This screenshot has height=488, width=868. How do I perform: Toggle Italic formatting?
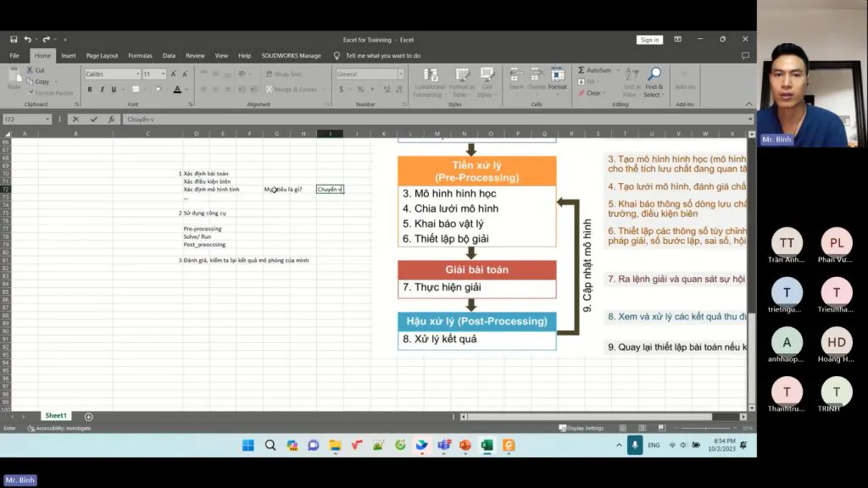click(102, 89)
